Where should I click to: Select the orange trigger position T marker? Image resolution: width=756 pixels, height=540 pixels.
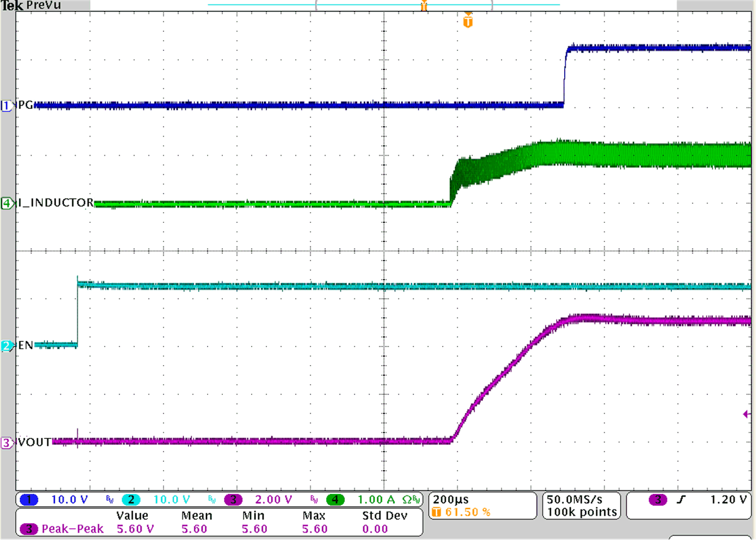(467, 20)
